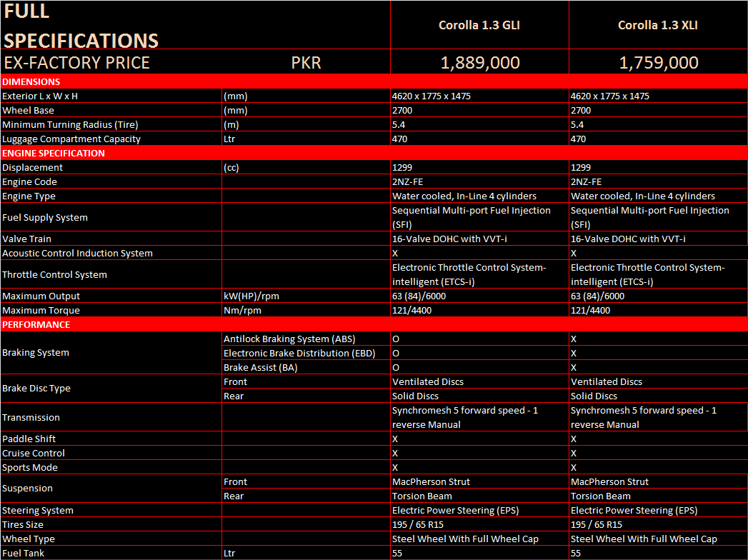Click the Luggage Compartment Capacity label

pos(71,139)
